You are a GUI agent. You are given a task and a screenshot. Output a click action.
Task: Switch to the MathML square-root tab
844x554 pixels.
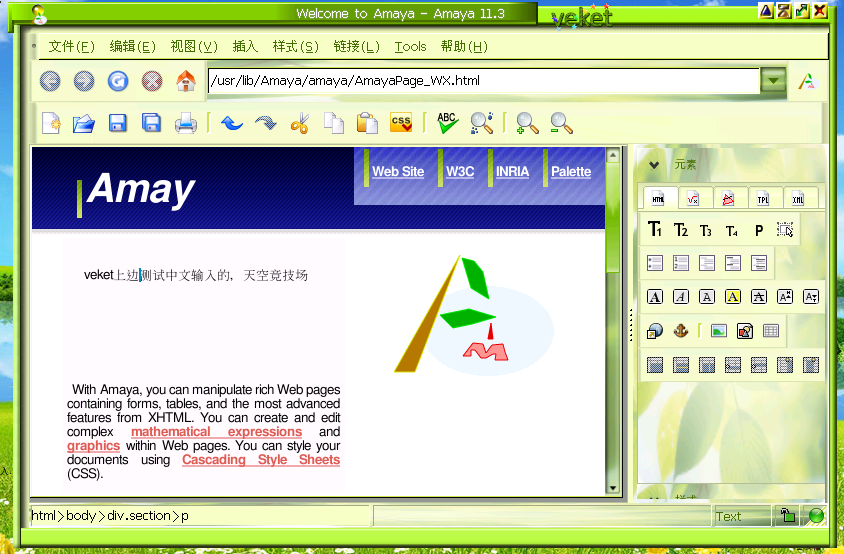click(693, 199)
